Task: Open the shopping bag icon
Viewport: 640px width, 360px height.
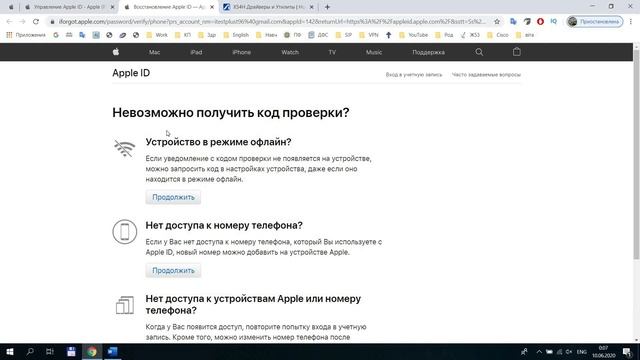Action: point(517,52)
